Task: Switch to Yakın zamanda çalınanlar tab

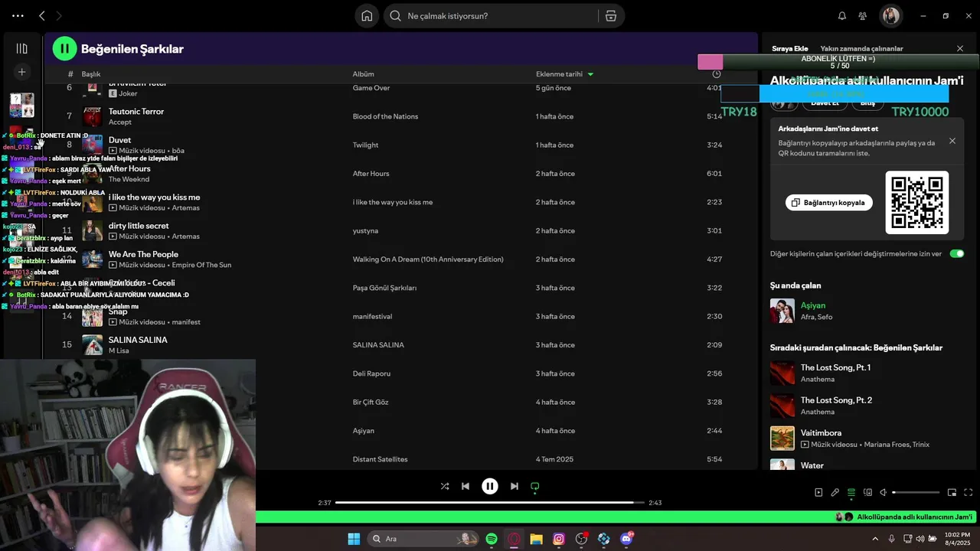Action: tap(861, 49)
